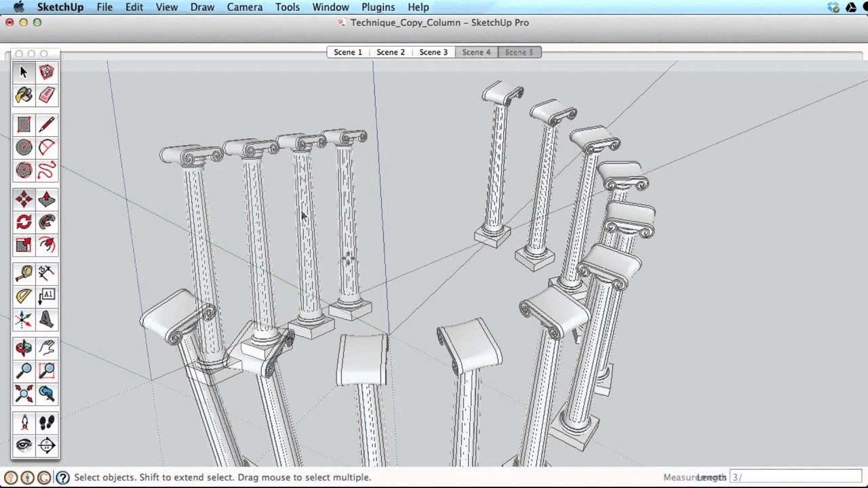Select the Move tool
Screen dimensions: 868x488
[x=24, y=199]
